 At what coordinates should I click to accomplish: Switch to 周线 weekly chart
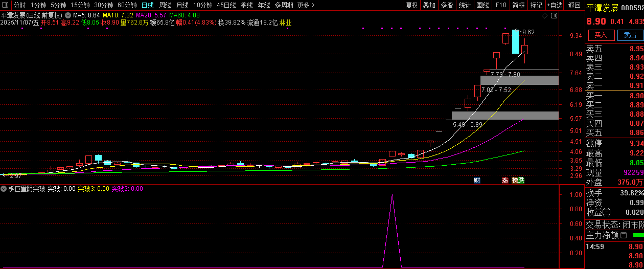point(165,5)
